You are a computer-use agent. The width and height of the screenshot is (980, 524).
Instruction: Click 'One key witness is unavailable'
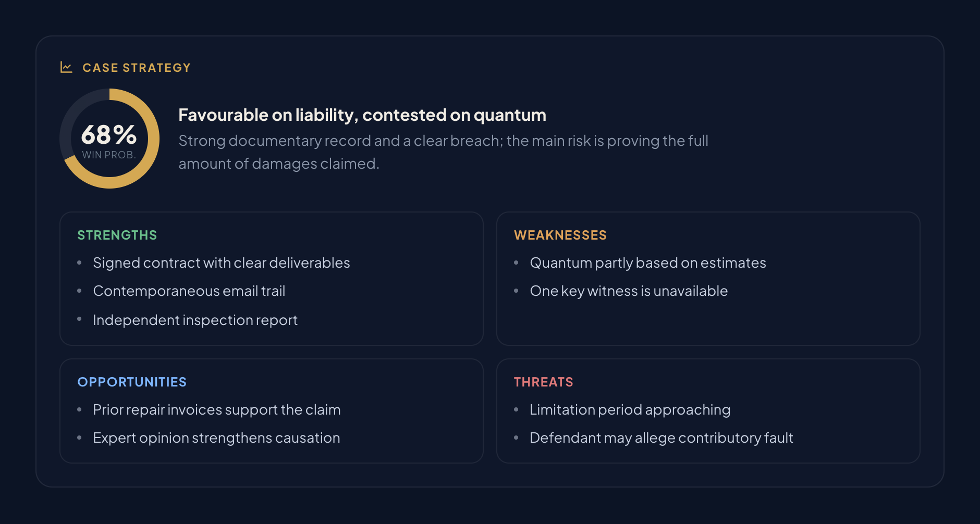coord(629,291)
